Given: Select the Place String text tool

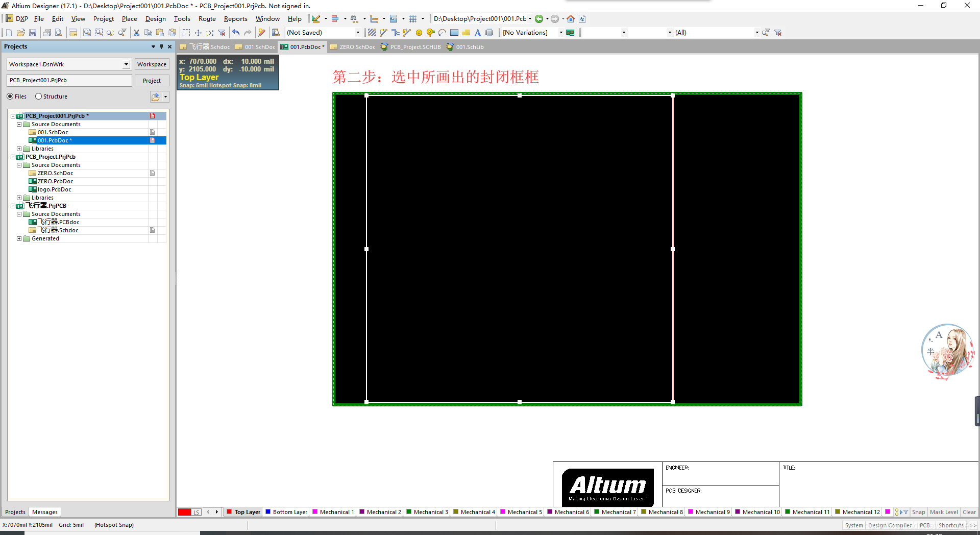Looking at the screenshot, I should 478,33.
